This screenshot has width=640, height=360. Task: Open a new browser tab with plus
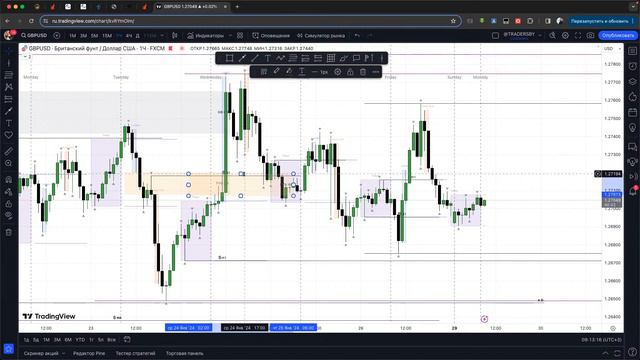pos(237,7)
